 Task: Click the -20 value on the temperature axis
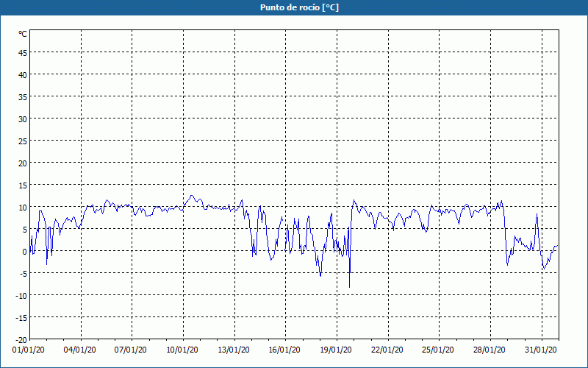point(21,340)
